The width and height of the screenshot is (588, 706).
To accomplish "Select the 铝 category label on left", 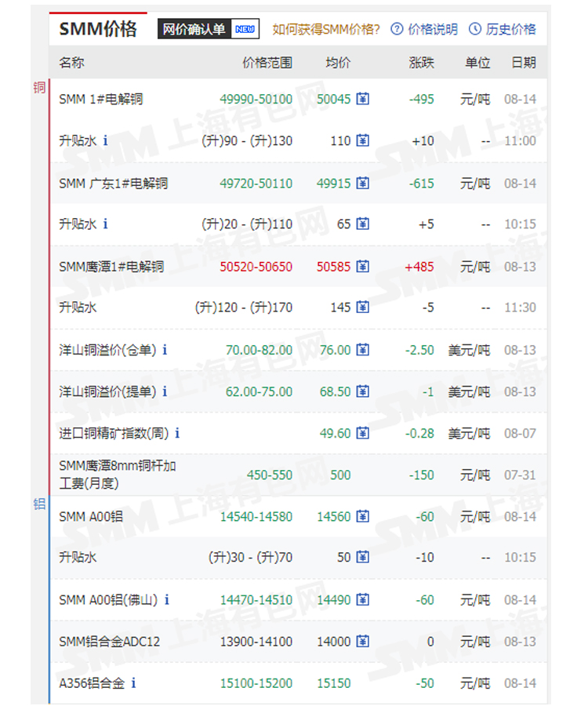I will [x=38, y=504].
